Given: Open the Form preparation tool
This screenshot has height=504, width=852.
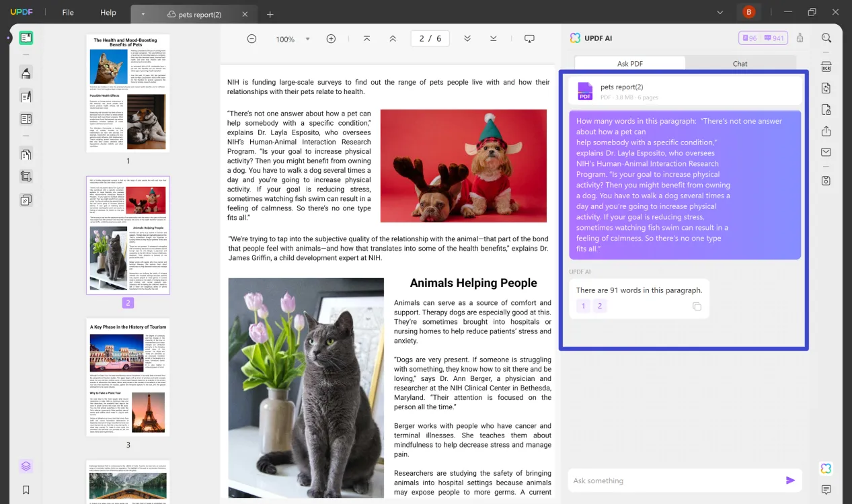Looking at the screenshot, I should pyautogui.click(x=26, y=120).
